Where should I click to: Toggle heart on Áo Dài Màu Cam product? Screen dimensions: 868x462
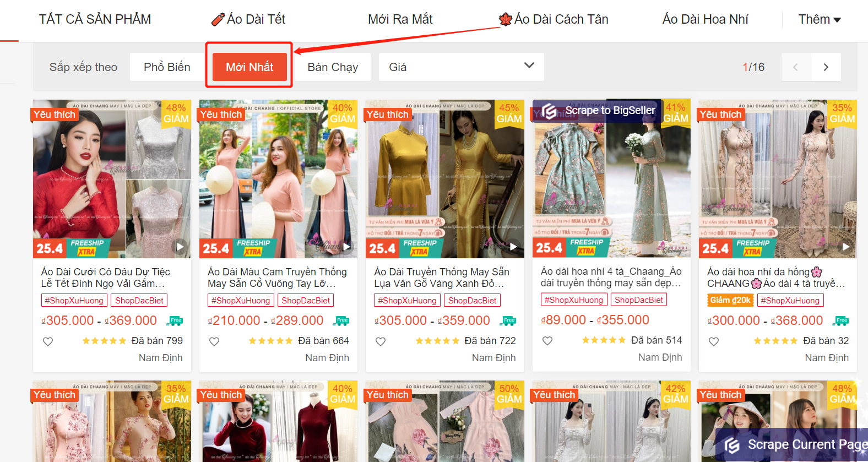pos(214,341)
